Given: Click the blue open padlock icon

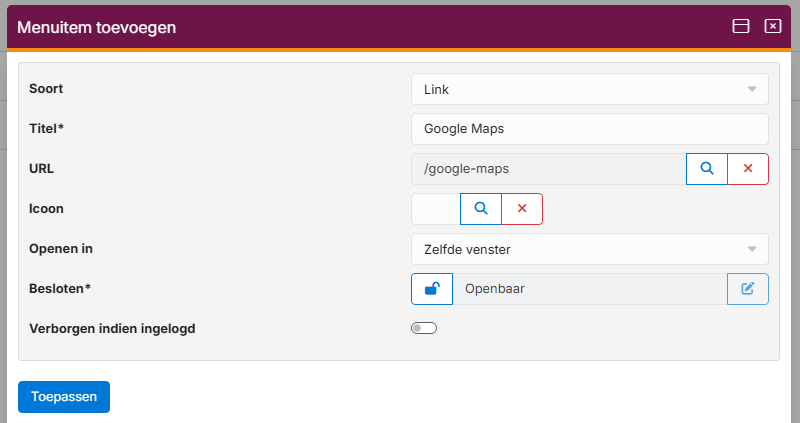Looking at the screenshot, I should point(432,289).
